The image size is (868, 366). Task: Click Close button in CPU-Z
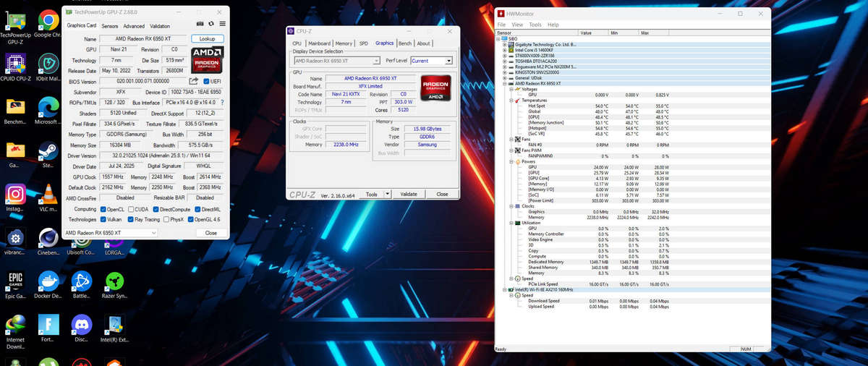click(442, 194)
